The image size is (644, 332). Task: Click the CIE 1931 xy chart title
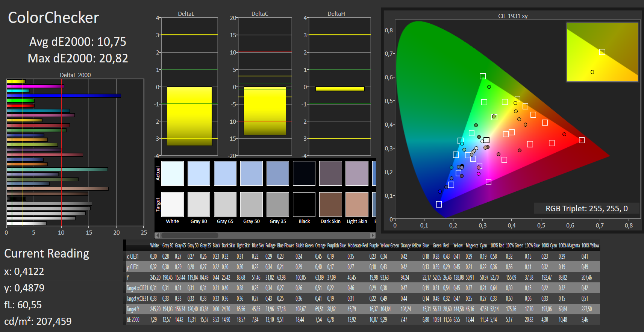click(x=513, y=16)
